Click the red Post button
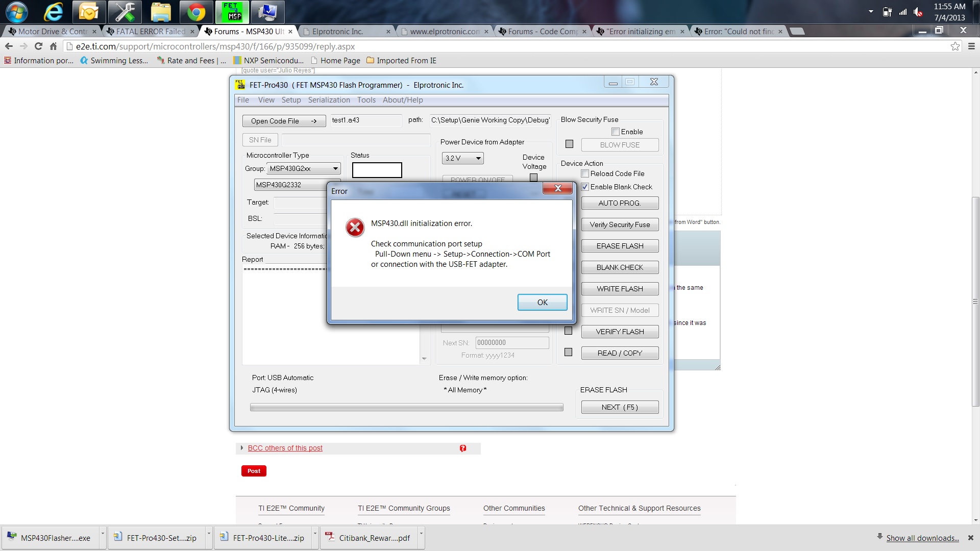The image size is (980, 551). point(254,471)
